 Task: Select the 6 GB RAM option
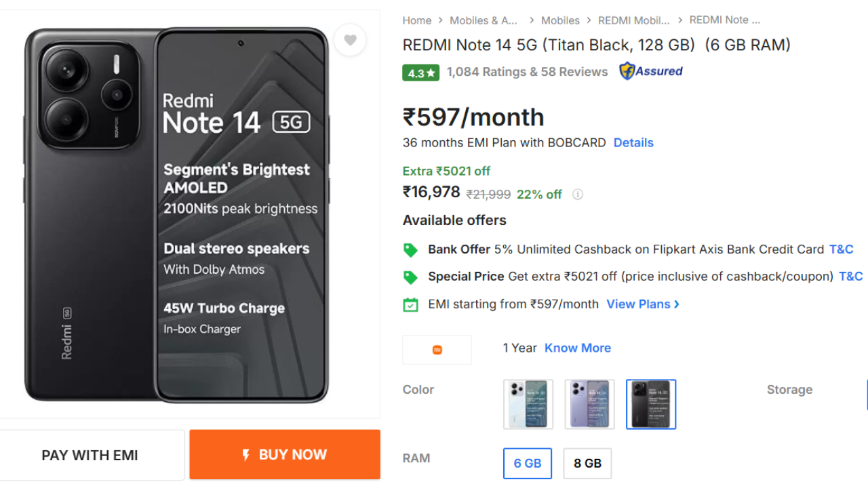click(528, 464)
